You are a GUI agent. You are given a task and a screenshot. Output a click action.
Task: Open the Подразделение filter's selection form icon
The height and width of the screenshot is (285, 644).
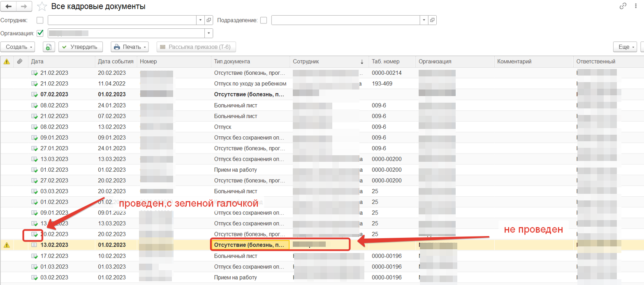pos(432,20)
